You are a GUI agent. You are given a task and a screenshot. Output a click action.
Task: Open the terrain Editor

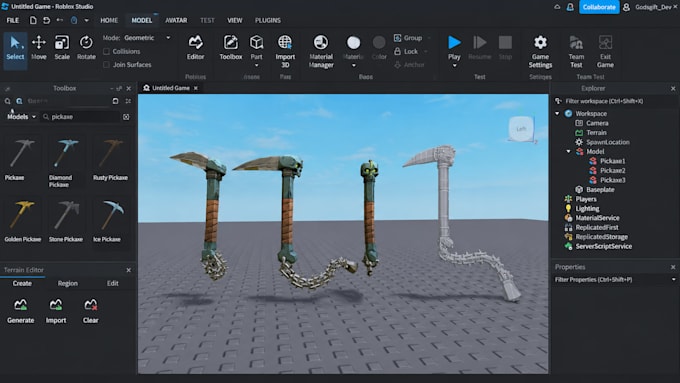click(195, 48)
